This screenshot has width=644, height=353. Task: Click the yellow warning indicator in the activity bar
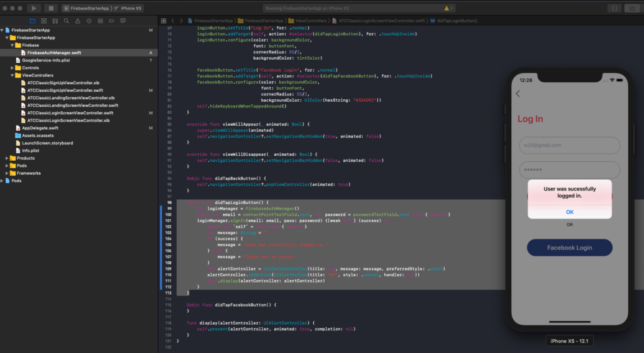tap(447, 9)
